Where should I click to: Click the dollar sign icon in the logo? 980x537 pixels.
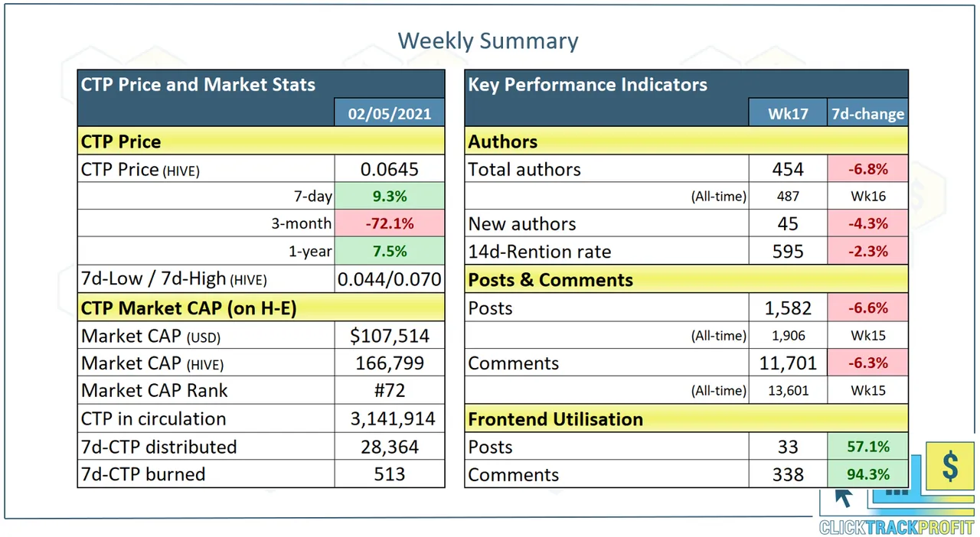click(x=950, y=466)
